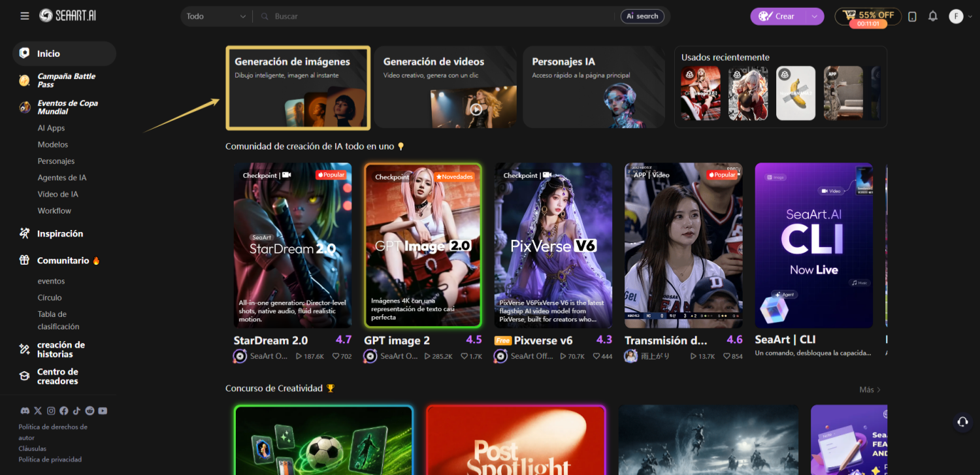
Task: Open the Cláusulas link
Action: click(33, 449)
